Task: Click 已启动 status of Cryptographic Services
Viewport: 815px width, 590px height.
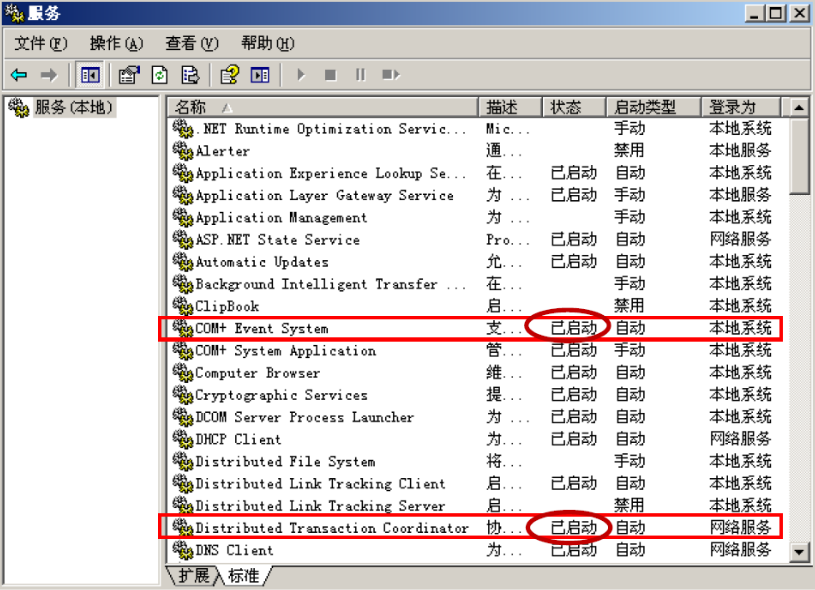Action: click(574, 395)
